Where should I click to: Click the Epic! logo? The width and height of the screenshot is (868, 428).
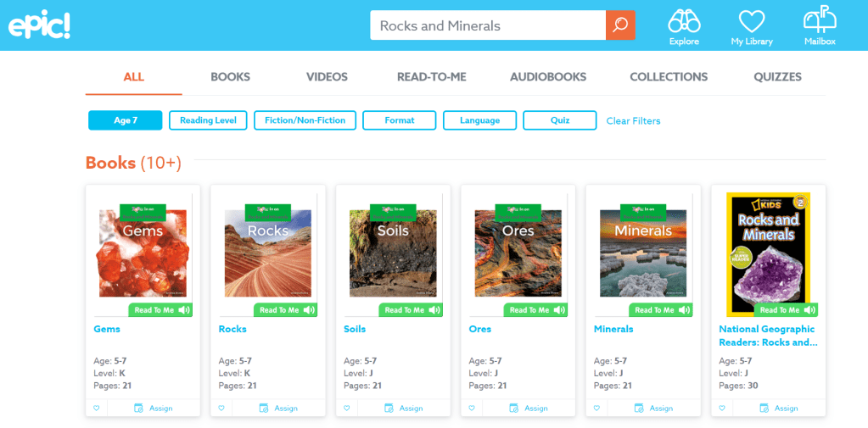[40, 26]
